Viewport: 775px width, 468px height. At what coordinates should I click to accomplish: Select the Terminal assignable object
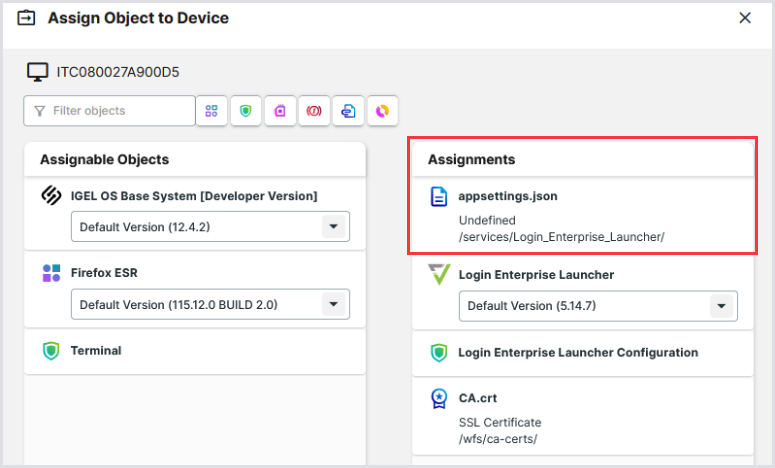tap(96, 351)
